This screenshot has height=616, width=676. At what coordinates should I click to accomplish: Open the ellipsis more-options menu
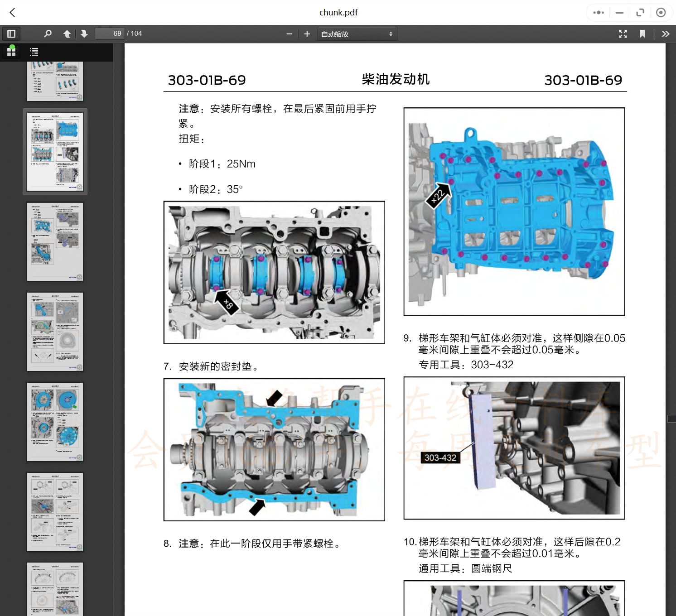pos(598,12)
